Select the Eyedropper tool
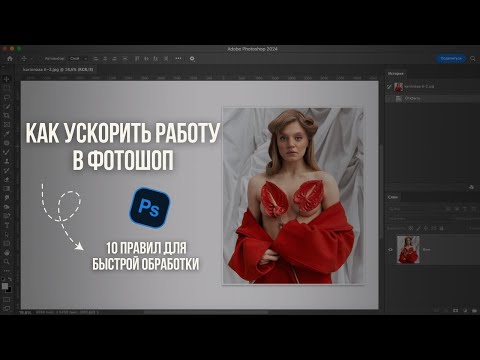This screenshot has height=360, width=480. (x=6, y=134)
